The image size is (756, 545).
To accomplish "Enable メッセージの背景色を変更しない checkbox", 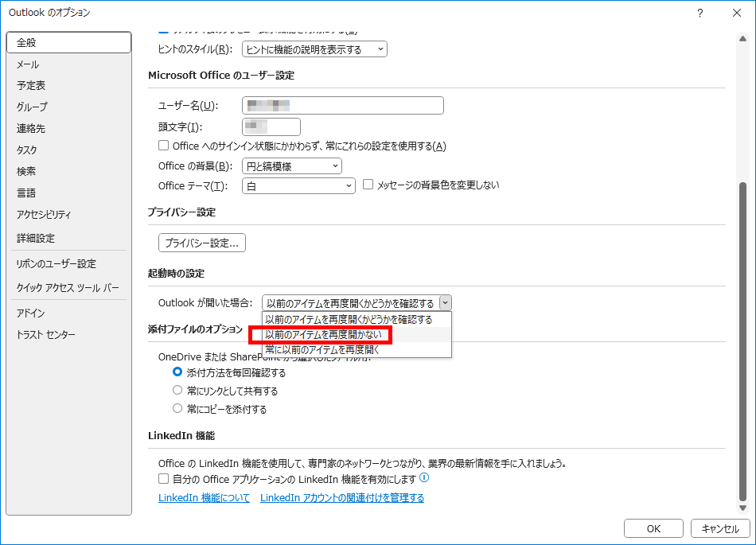I will pyautogui.click(x=368, y=185).
